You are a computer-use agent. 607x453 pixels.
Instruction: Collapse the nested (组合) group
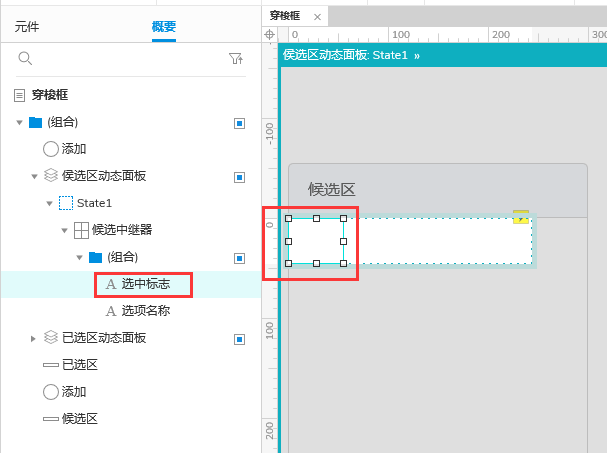79,258
